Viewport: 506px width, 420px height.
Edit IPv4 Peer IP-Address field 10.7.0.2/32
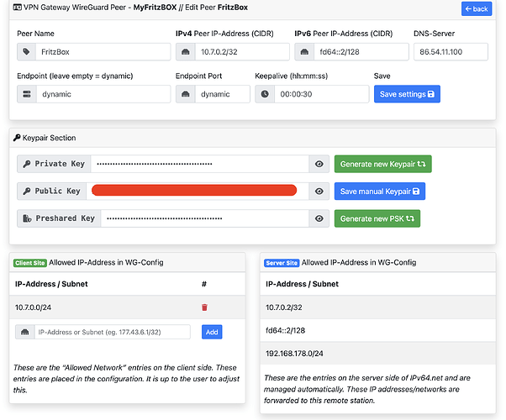click(x=242, y=51)
